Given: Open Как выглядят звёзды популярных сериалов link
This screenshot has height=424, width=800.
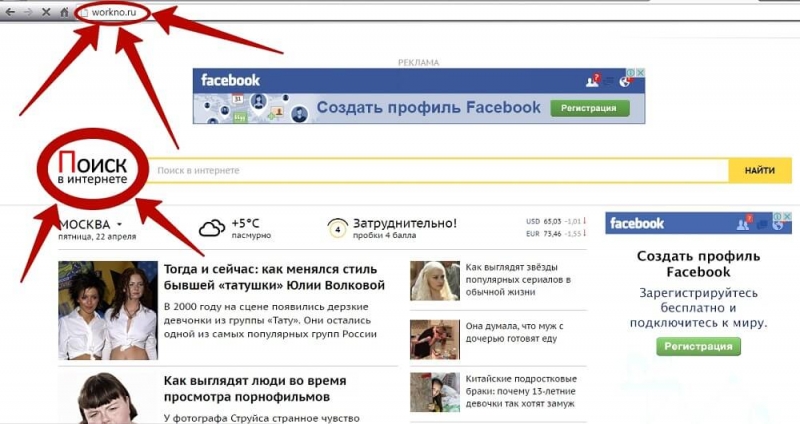Looking at the screenshot, I should (518, 280).
